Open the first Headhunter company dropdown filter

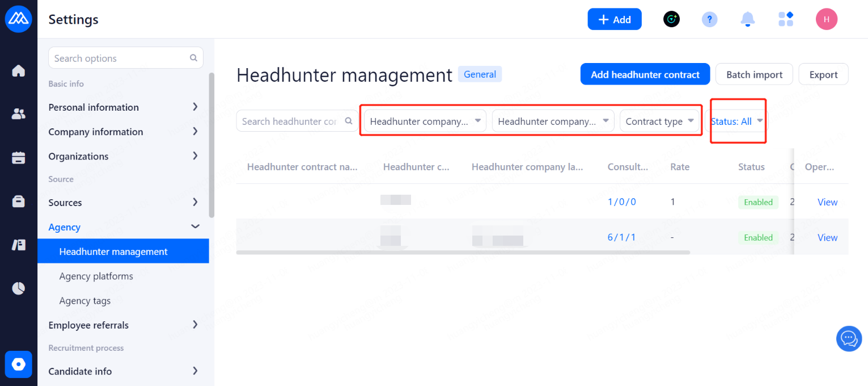(425, 121)
